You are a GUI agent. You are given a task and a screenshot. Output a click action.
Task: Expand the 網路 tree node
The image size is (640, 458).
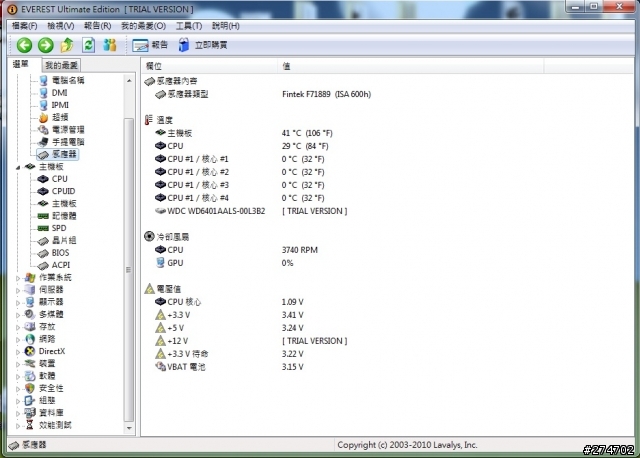point(18,339)
